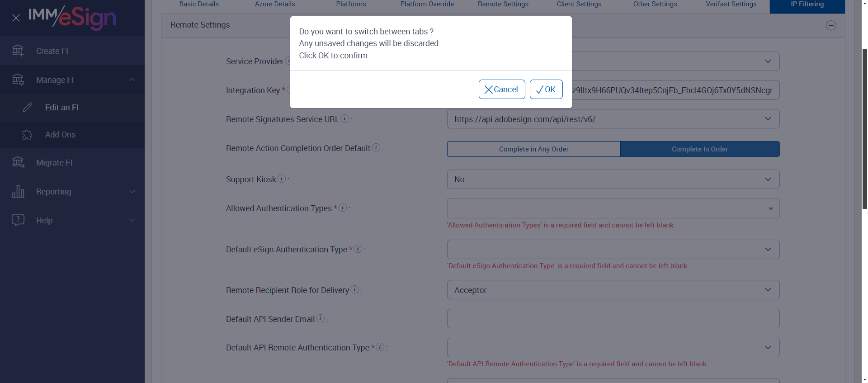Select Complete in Any Order option
The image size is (868, 383).
click(x=533, y=149)
